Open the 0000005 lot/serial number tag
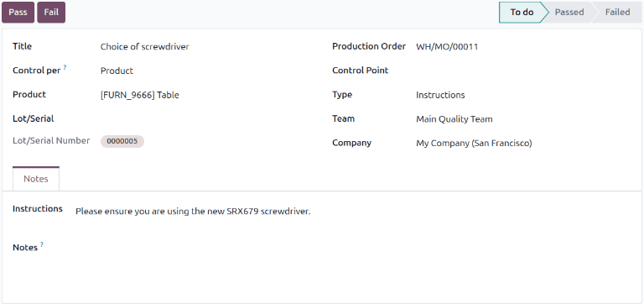Viewport: 644px width, 304px height. pos(122,142)
